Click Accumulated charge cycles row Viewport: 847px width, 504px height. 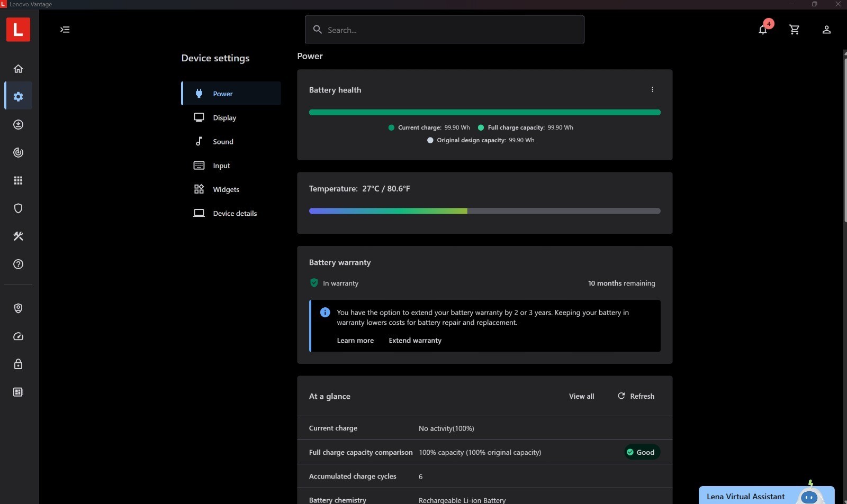484,476
